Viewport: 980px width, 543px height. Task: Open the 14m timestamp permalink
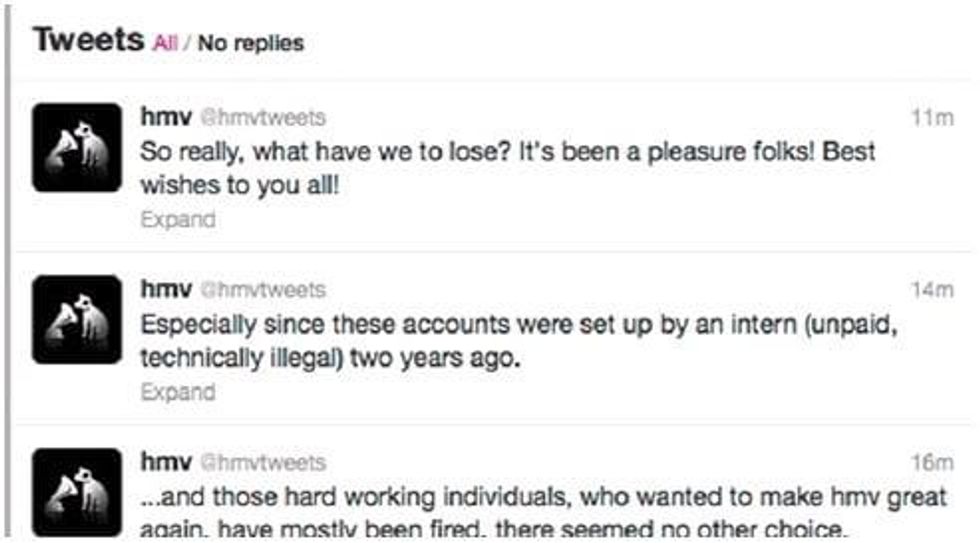tap(932, 290)
